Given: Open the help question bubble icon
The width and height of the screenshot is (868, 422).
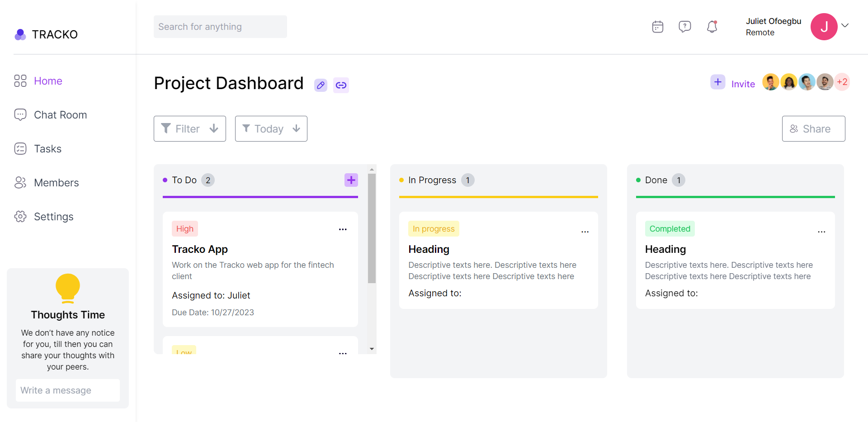Looking at the screenshot, I should click(x=684, y=27).
